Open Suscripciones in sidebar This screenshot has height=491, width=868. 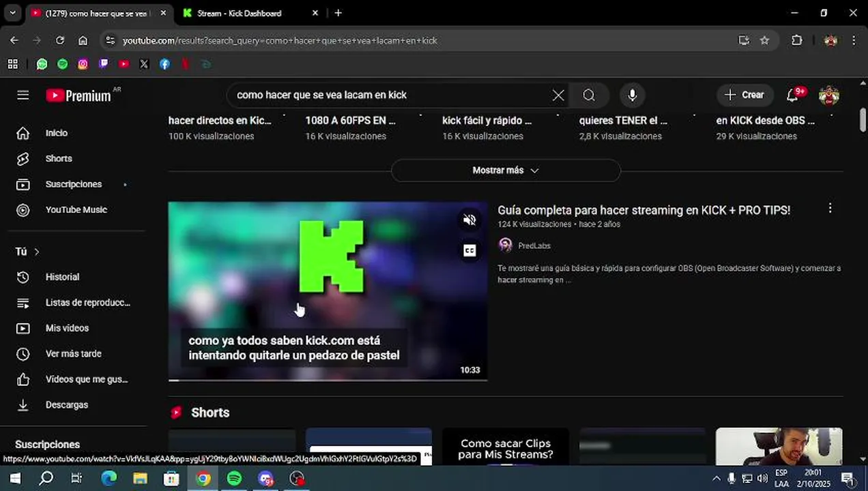(74, 184)
